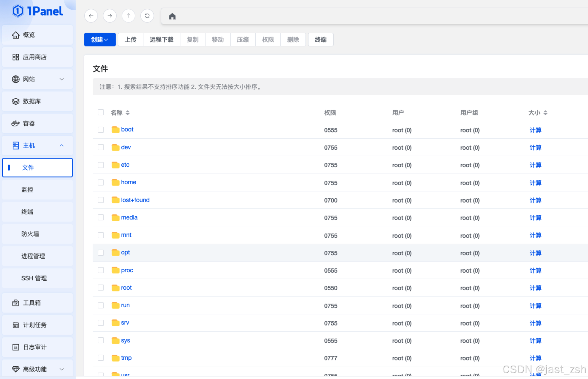This screenshot has width=588, height=379.
Task: Click the 0777 permission of tmp
Action: 331,358
